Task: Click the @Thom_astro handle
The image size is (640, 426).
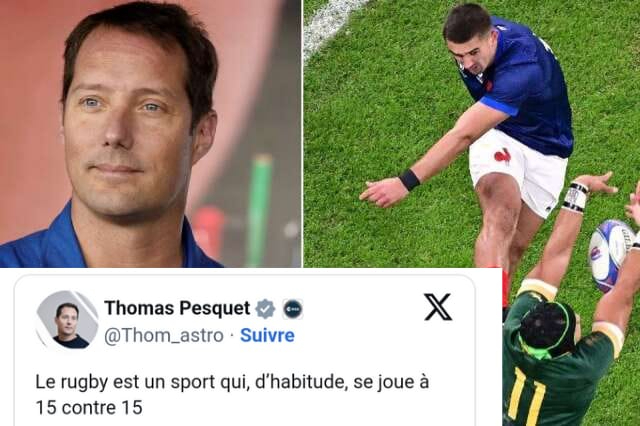Action: 164,336
